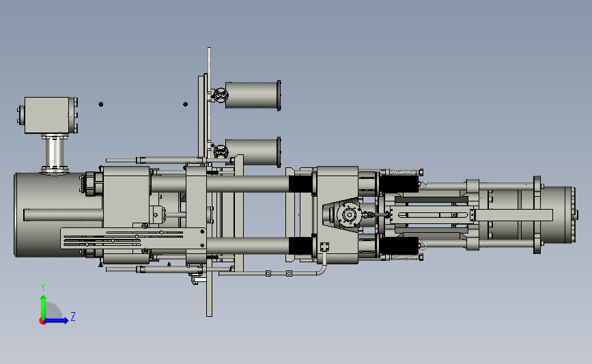
Task: Select the circular bolted flange at model center
Action: pyautogui.click(x=349, y=215)
